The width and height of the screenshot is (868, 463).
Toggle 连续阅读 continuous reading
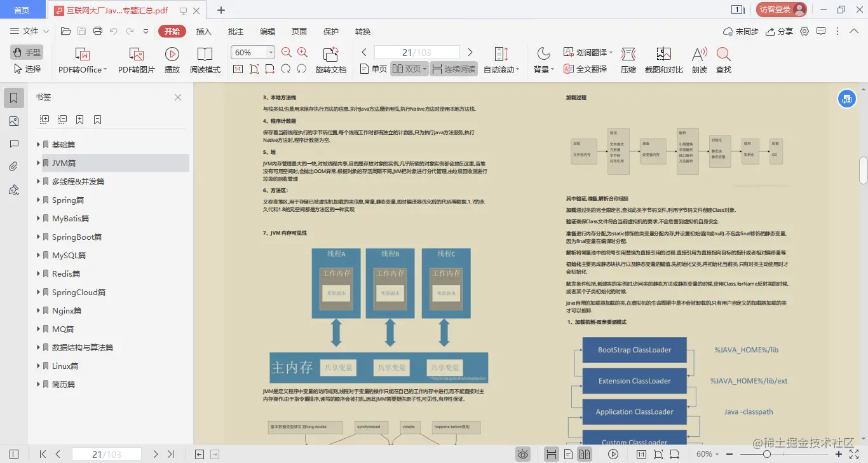pos(454,69)
